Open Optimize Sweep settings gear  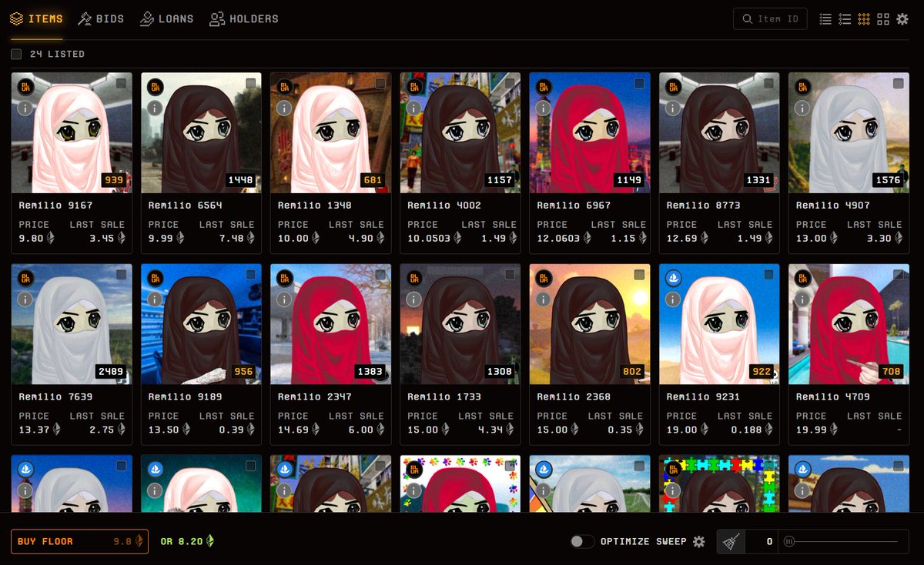coord(698,541)
